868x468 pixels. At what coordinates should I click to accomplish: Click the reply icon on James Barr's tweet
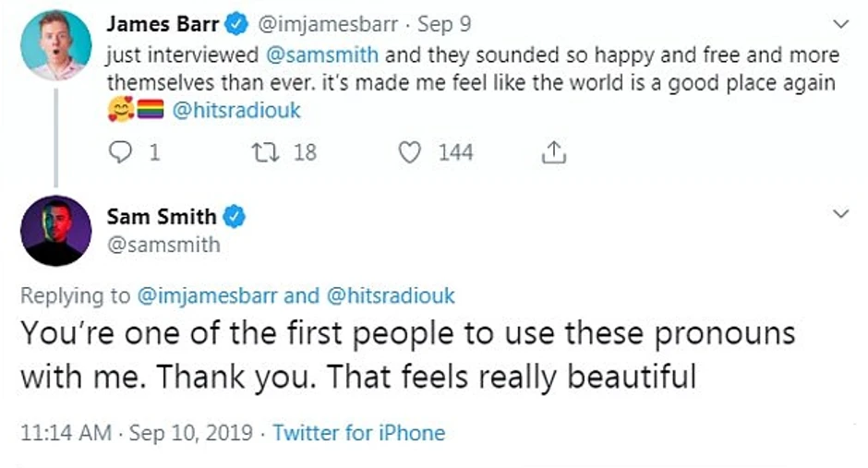click(123, 152)
